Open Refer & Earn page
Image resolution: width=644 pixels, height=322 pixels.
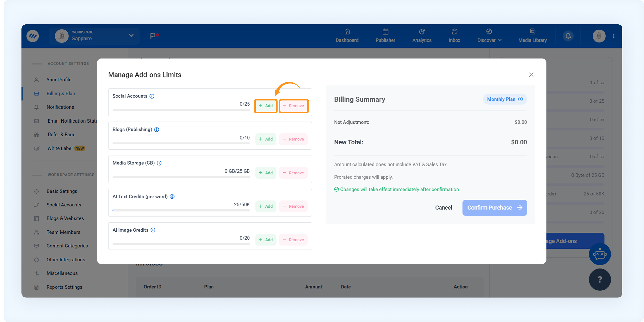(61, 135)
